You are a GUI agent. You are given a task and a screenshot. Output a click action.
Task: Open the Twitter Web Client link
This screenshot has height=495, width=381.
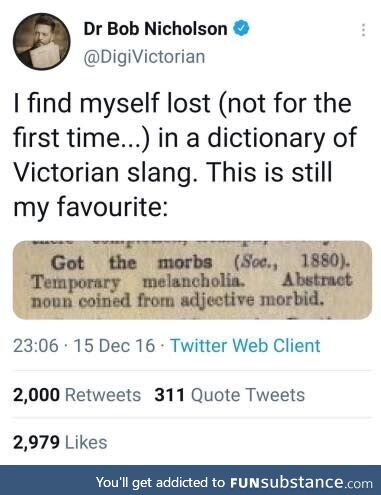coord(245,345)
